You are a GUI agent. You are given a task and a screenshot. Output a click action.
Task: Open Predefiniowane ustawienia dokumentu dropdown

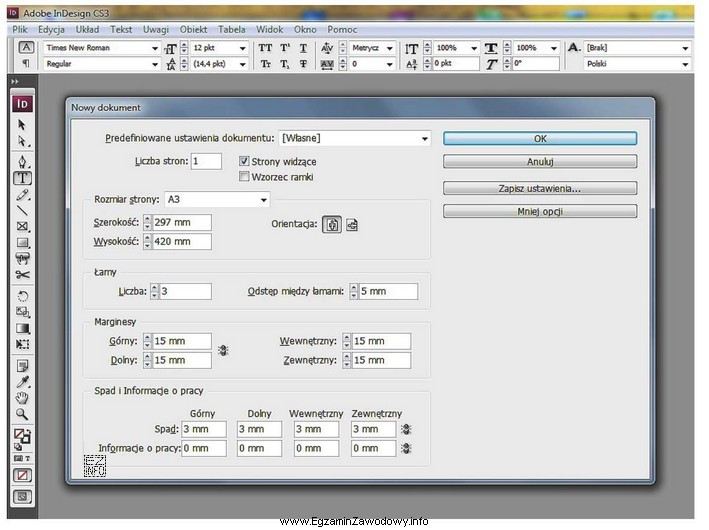pos(354,138)
